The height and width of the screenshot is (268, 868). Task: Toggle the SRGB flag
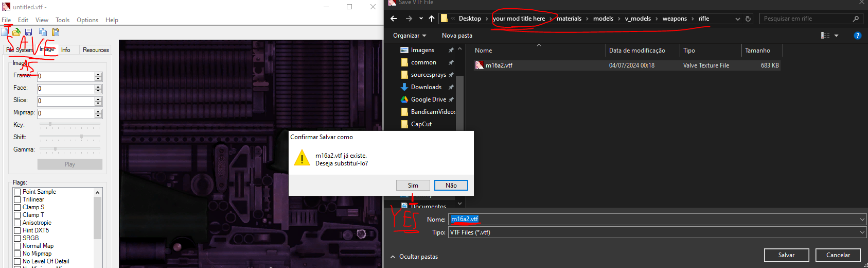[17, 238]
